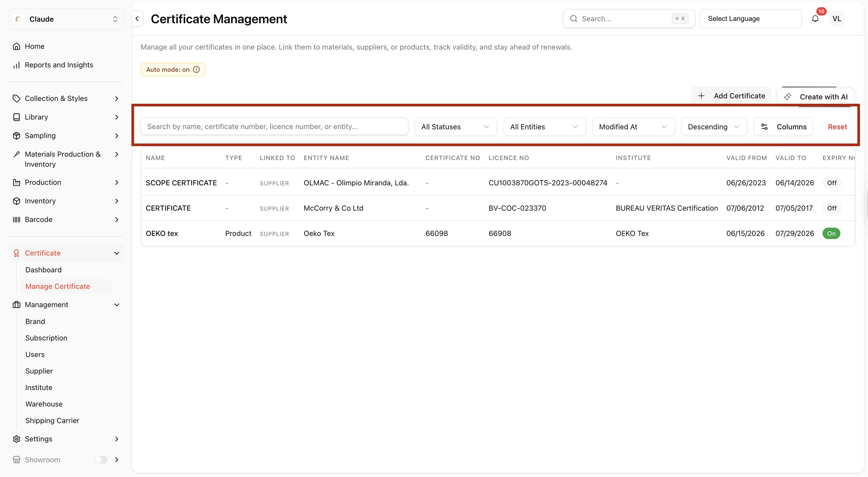This screenshot has height=477, width=868.
Task: Click the Management briefcase icon
Action: [x=17, y=305]
